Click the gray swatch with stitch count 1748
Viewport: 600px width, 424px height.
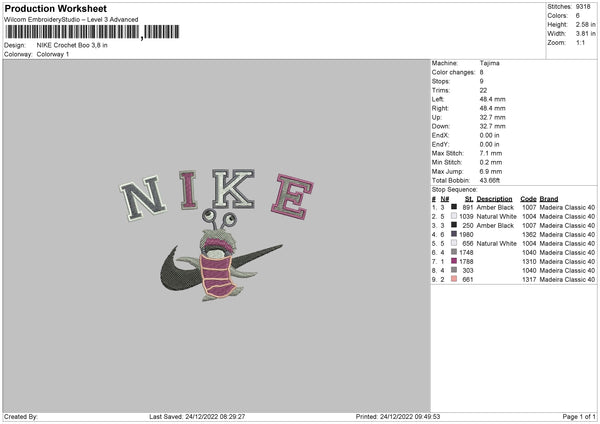coord(454,252)
